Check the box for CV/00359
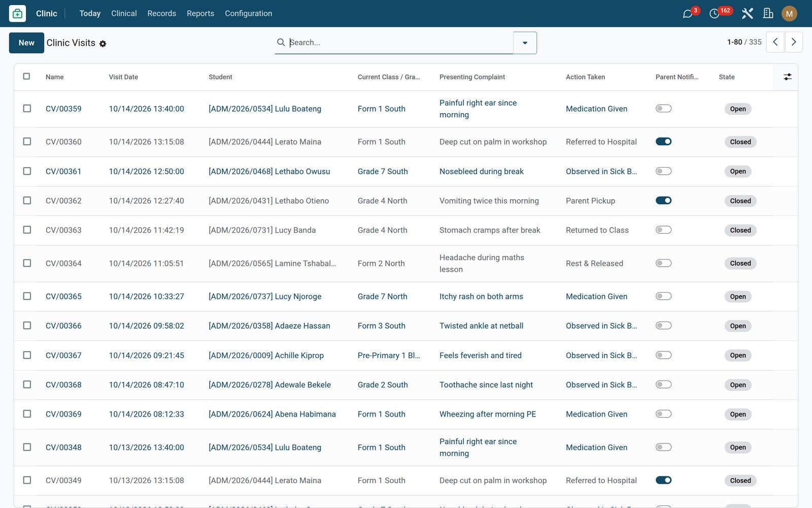812x508 pixels. pyautogui.click(x=27, y=108)
